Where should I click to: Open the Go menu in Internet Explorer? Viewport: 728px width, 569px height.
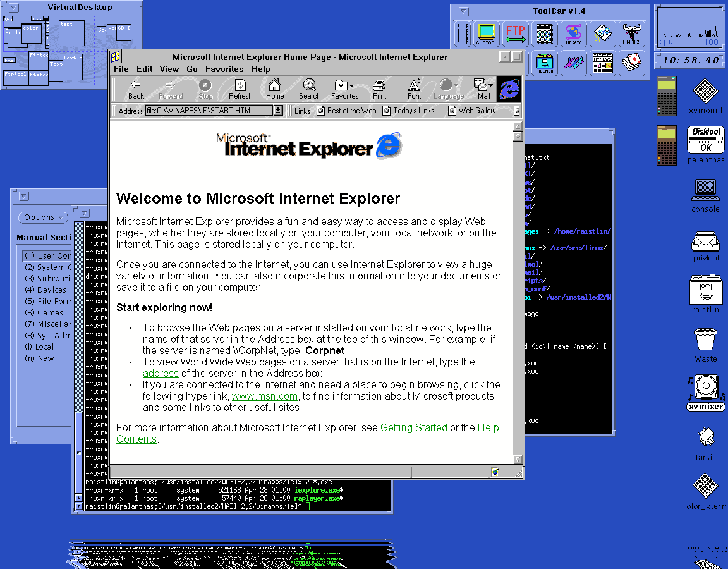[191, 69]
